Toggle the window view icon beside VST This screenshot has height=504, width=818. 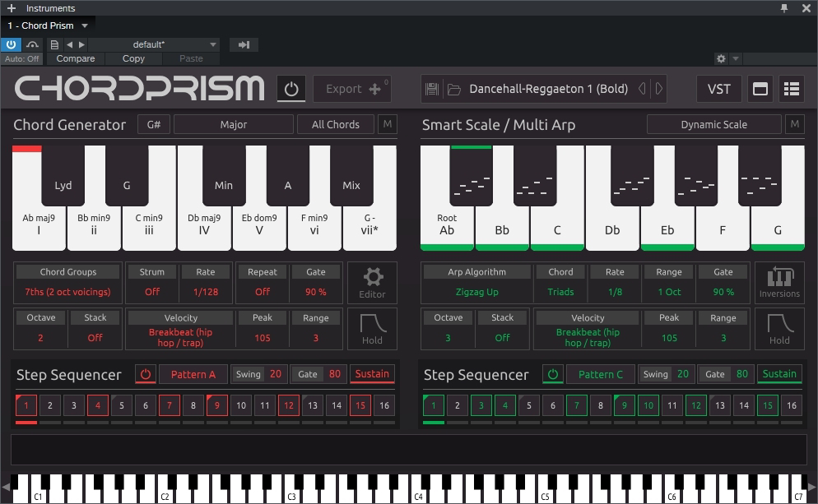[x=760, y=89]
